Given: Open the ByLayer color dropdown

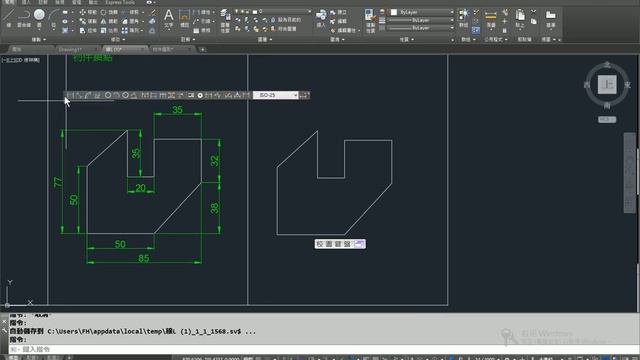Looking at the screenshot, I should pos(452,12).
